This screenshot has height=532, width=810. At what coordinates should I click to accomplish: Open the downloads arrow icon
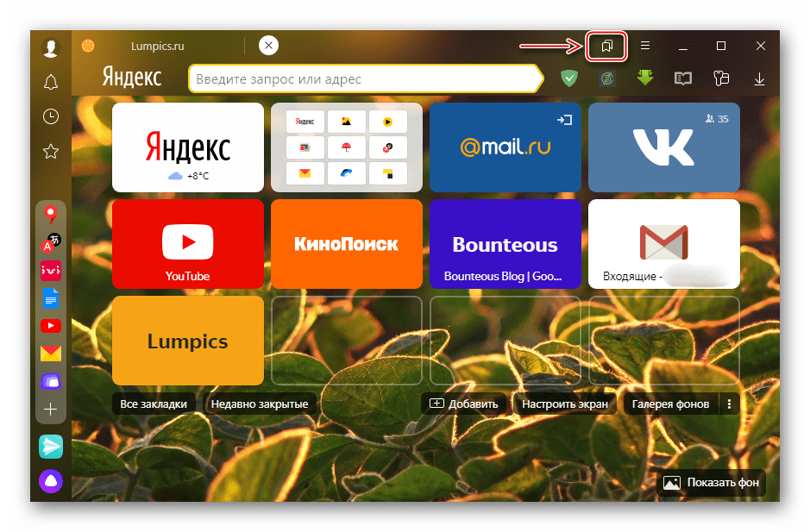759,79
